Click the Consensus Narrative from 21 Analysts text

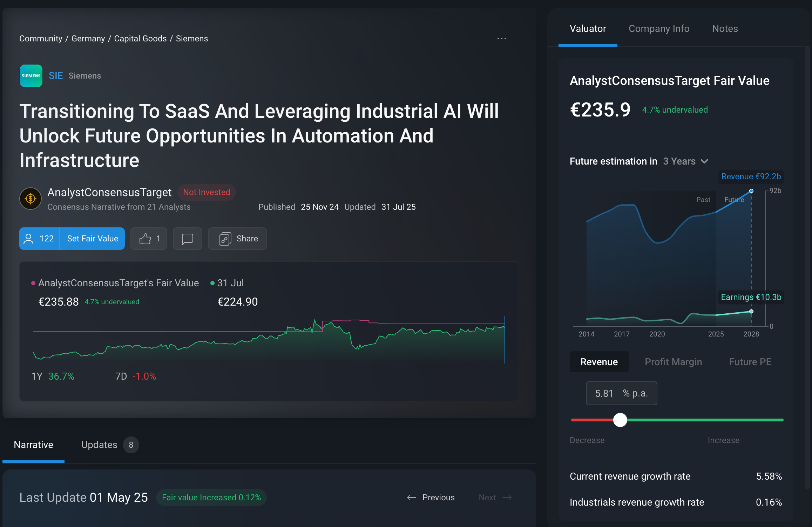coord(119,207)
